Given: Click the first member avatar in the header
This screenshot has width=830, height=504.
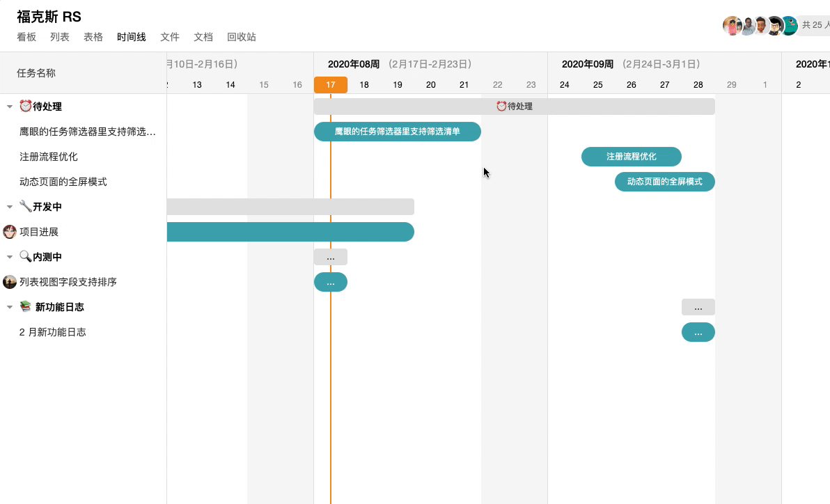Looking at the screenshot, I should tap(731, 26).
